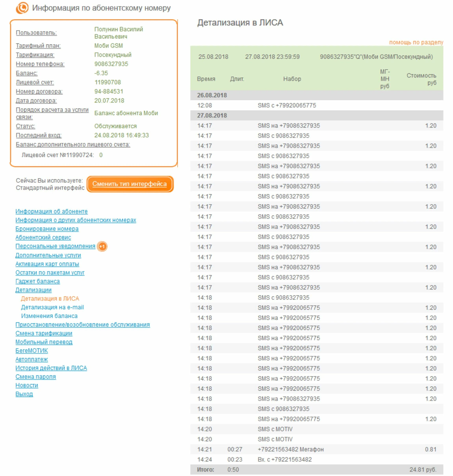This screenshot has width=453, height=476.
Task: Click 'Пользователь:' label
Action: (x=36, y=33)
